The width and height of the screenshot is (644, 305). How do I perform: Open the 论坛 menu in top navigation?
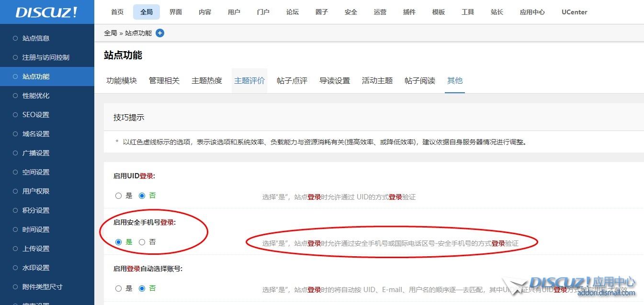(x=293, y=12)
